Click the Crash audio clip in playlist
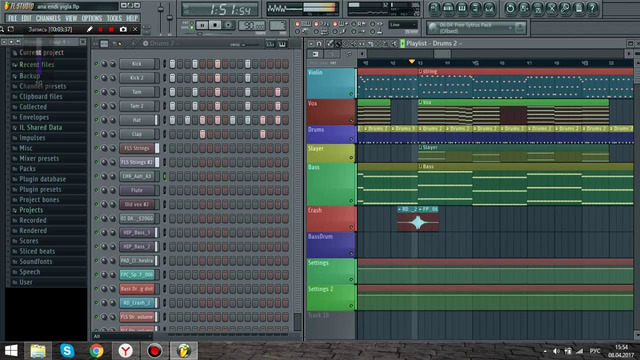This screenshot has height=360, width=640. (418, 219)
